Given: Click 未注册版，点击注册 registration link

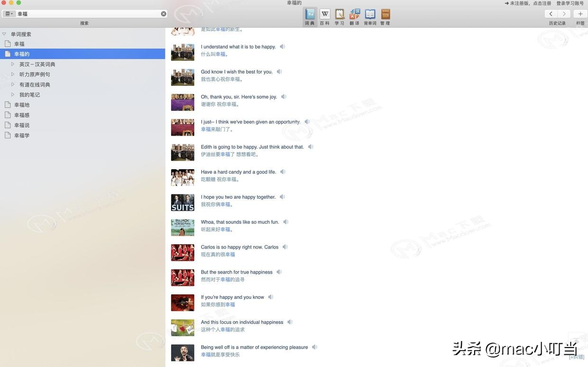Looking at the screenshot, I should coord(528,3).
